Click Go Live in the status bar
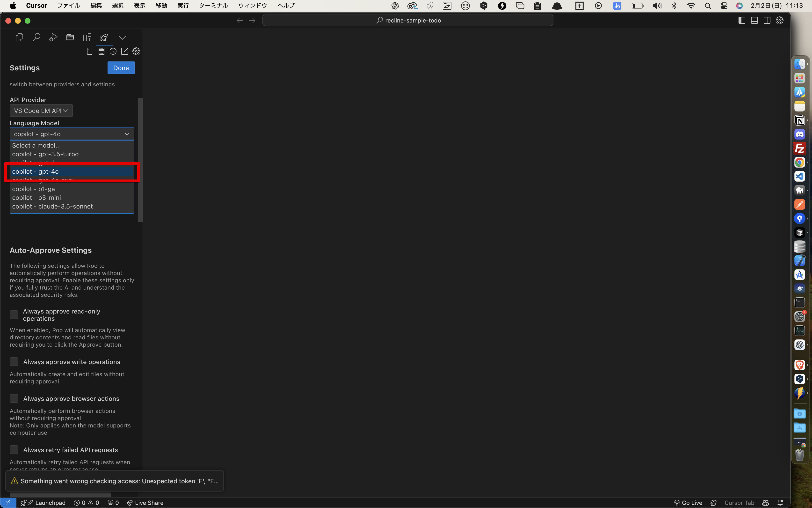 (x=688, y=503)
